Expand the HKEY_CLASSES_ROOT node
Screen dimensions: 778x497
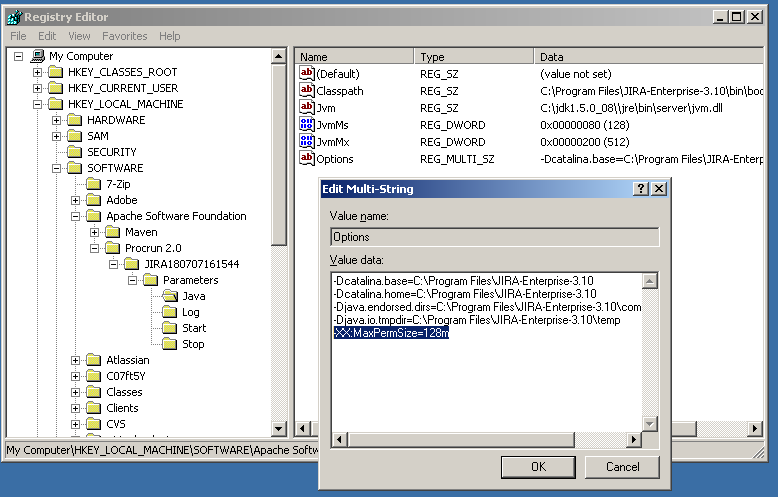[38, 72]
